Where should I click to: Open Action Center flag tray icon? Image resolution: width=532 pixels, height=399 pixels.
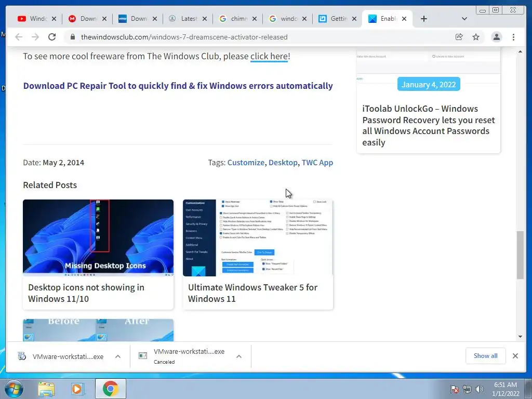point(455,389)
